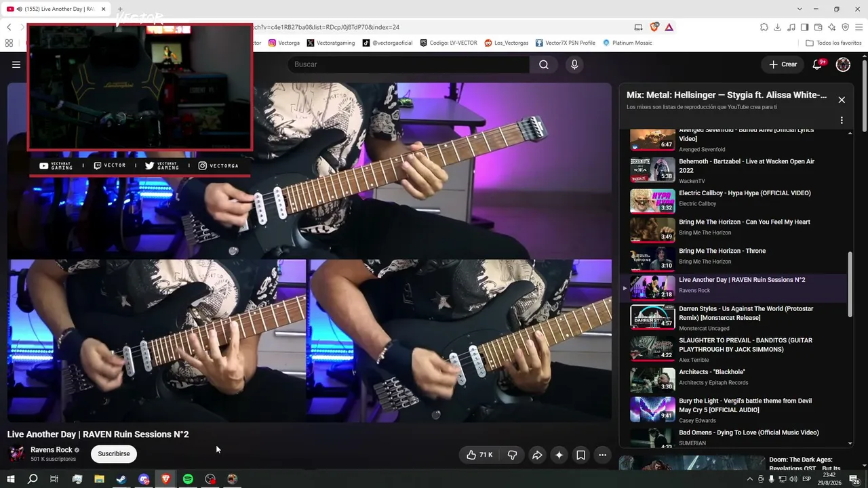Image resolution: width=868 pixels, height=488 pixels.
Task: Open the media control music note icon
Action: coord(791,27)
